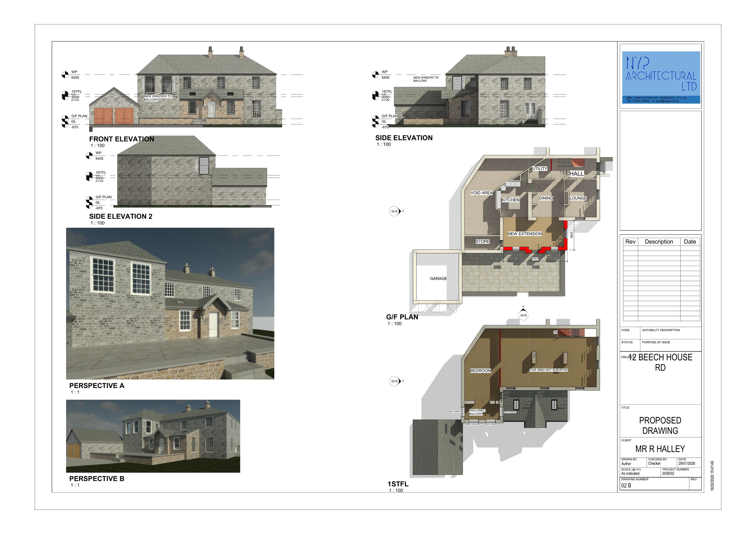Open the Perspective A rendered view

click(170, 303)
